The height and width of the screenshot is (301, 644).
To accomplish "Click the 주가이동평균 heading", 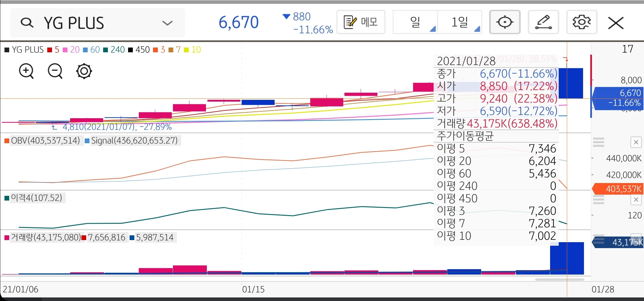I will [x=465, y=136].
